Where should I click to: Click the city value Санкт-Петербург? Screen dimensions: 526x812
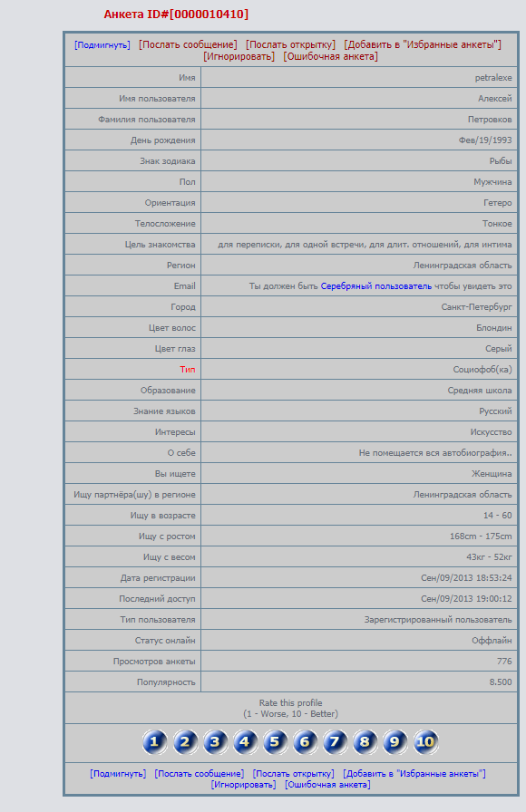pyautogui.click(x=476, y=306)
